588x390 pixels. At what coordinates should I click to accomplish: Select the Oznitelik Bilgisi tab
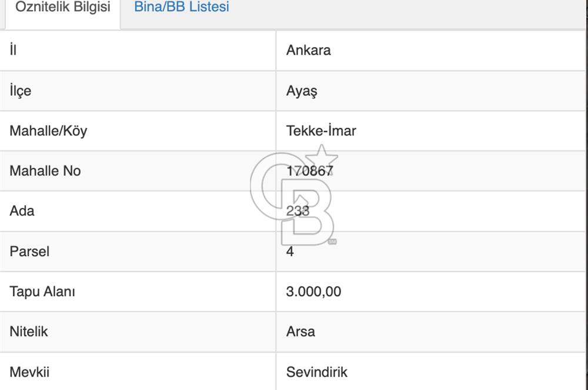(x=62, y=9)
